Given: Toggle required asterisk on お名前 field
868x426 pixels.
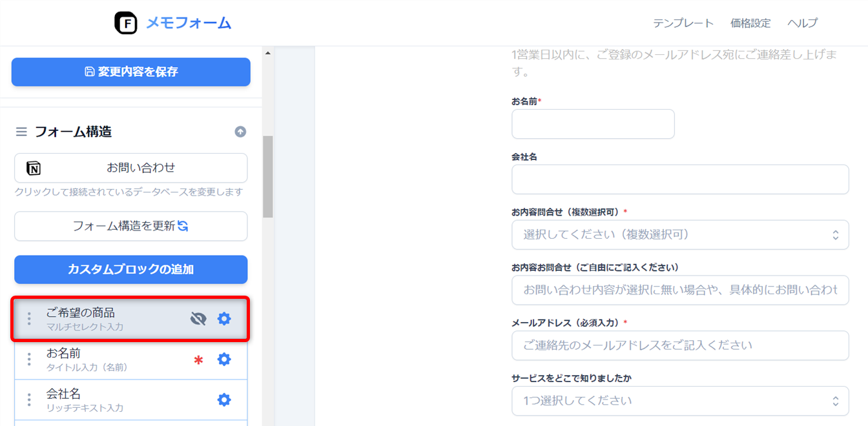Looking at the screenshot, I should (198, 360).
